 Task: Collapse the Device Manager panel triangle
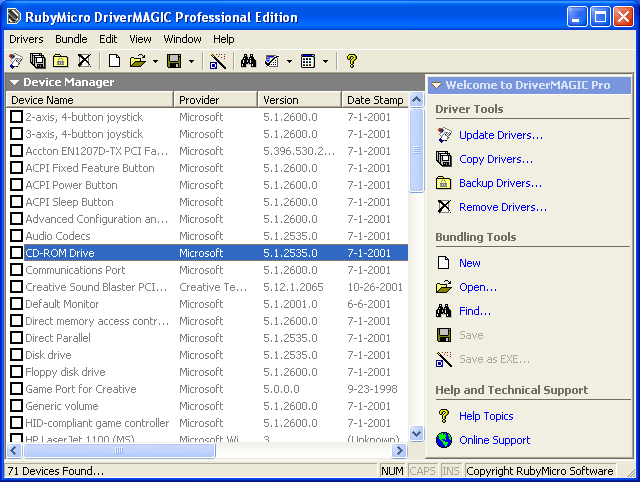click(x=15, y=82)
